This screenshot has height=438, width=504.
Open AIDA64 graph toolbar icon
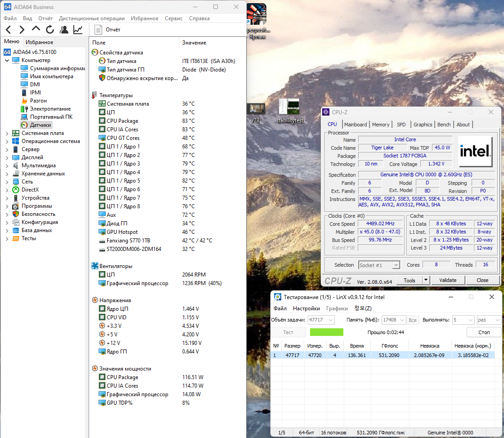78,30
